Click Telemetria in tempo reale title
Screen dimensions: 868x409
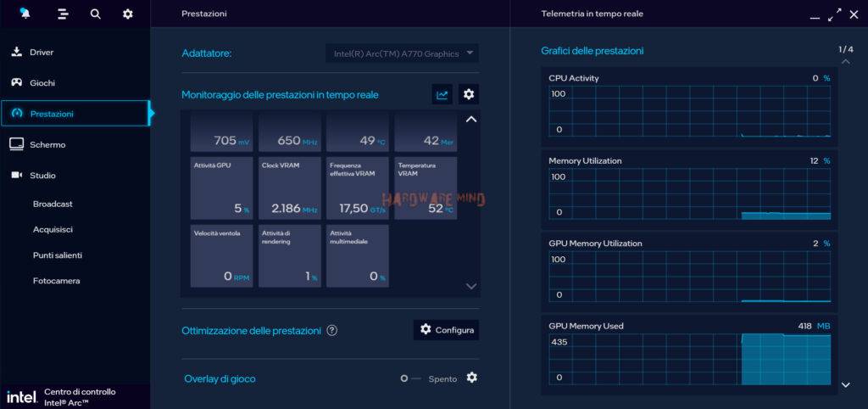(593, 14)
